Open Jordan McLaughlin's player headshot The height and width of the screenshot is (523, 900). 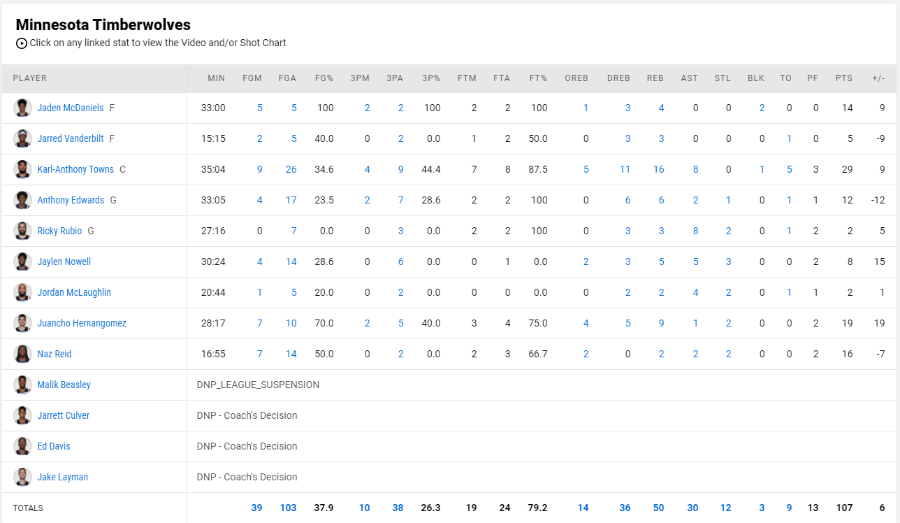pos(22,292)
